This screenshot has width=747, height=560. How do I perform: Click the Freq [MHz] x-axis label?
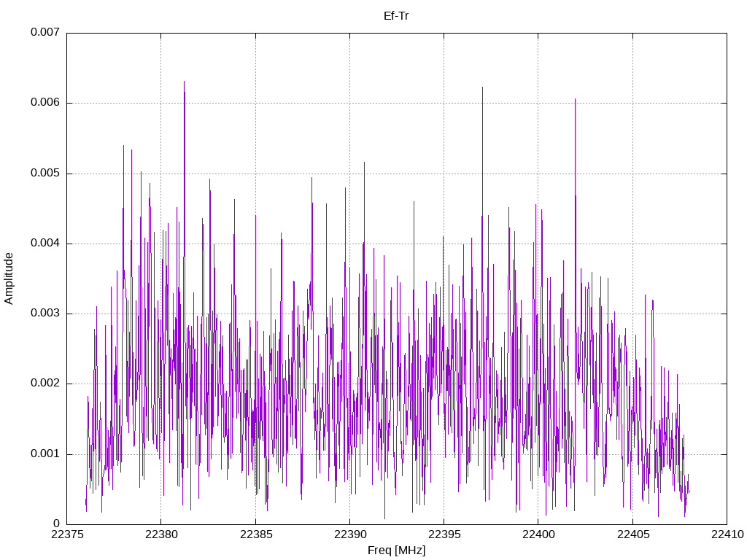point(396,551)
